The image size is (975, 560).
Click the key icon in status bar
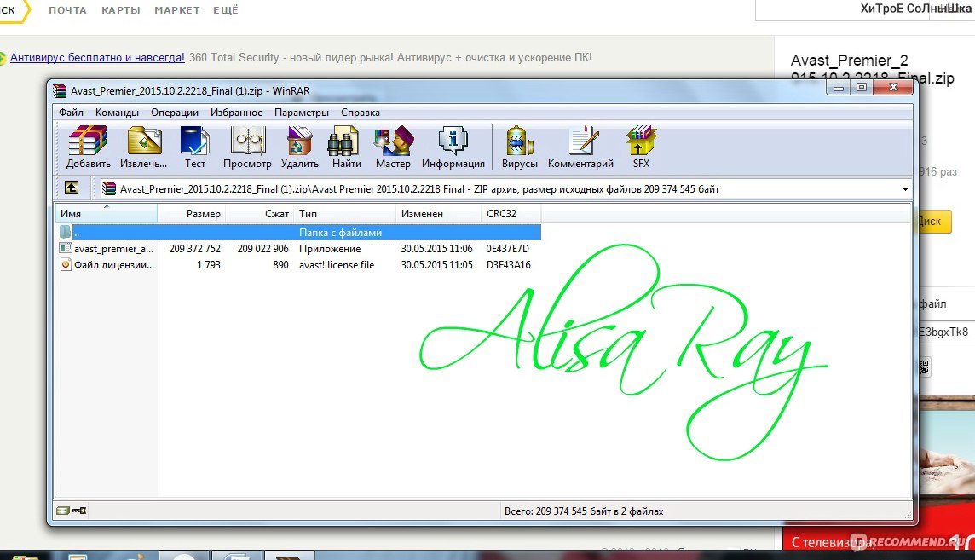[x=79, y=511]
